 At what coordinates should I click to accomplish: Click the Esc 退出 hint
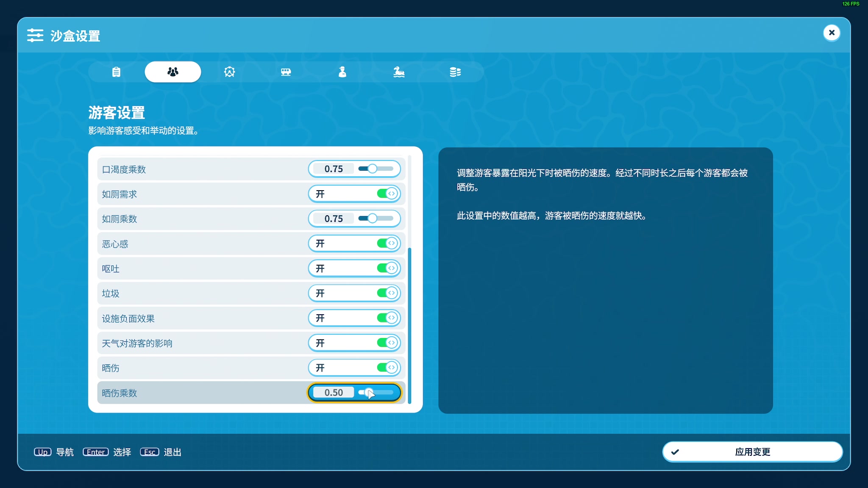161,452
